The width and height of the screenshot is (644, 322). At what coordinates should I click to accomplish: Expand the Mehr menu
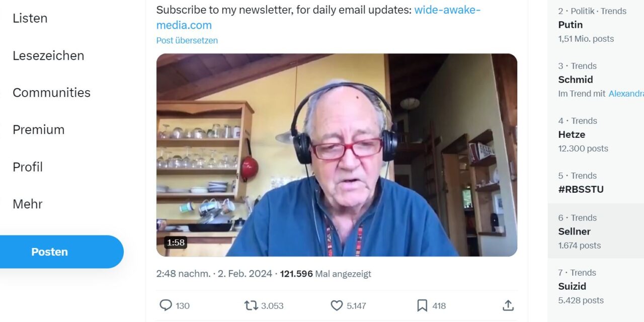(28, 204)
